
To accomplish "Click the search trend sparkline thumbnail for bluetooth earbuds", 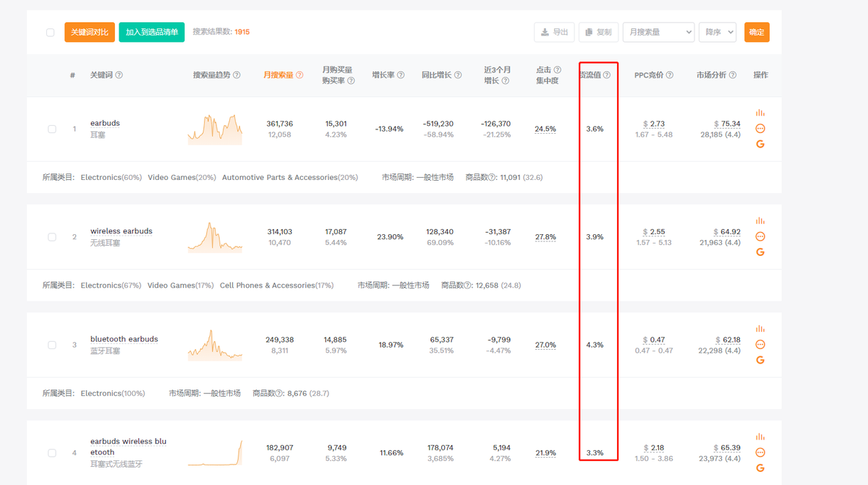I will coord(214,345).
